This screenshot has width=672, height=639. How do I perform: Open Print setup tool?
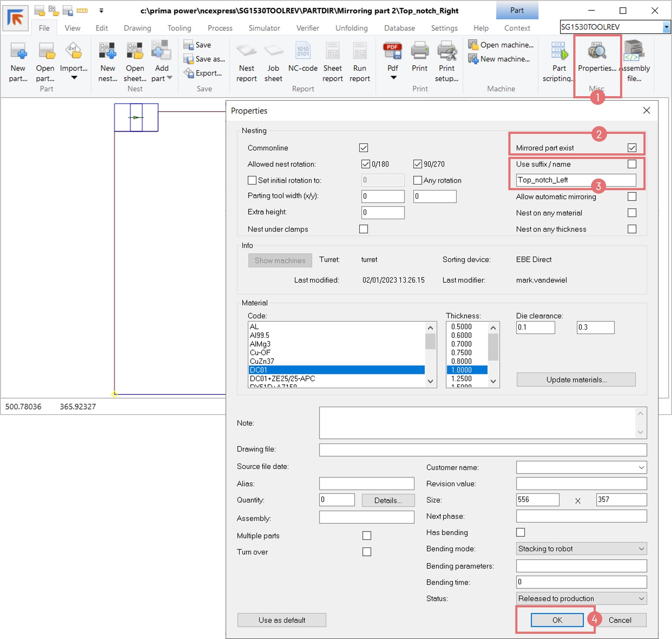click(x=446, y=52)
